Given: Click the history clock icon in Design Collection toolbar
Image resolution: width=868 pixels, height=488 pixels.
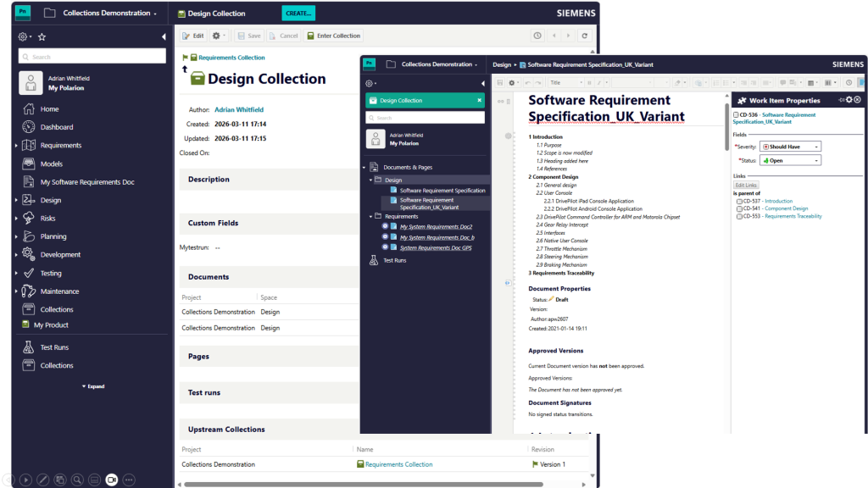Looking at the screenshot, I should click(537, 36).
